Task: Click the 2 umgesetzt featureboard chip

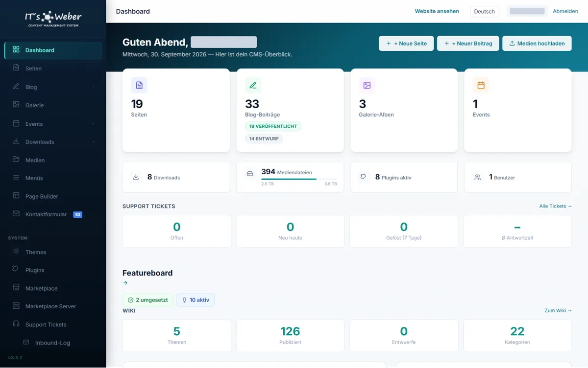Action: [147, 300]
